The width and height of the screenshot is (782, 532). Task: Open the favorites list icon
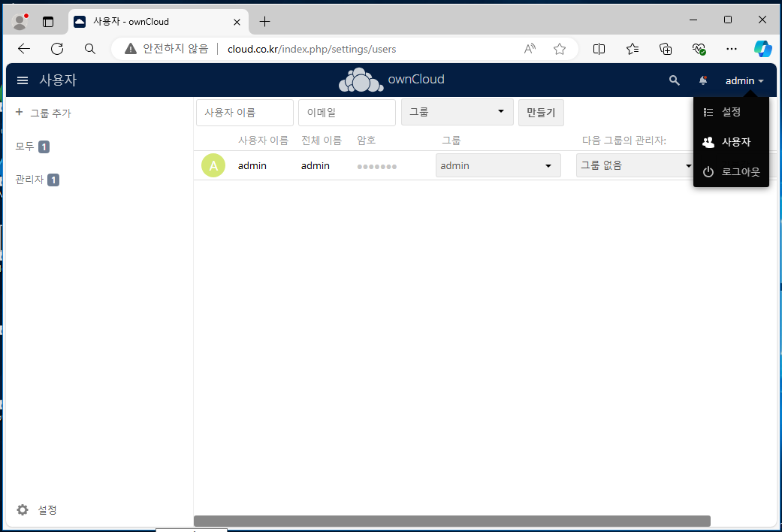pos(633,48)
